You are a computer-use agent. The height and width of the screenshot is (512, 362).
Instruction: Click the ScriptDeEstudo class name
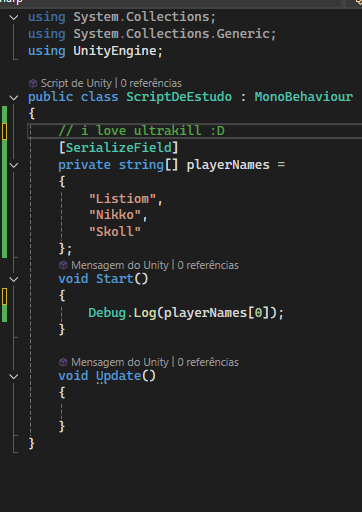coord(179,97)
